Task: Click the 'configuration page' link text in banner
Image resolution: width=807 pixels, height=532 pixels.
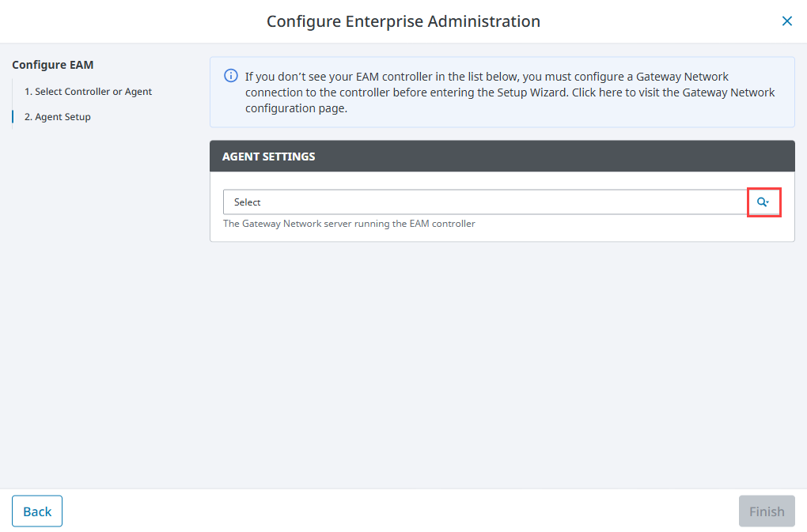Action: (x=296, y=108)
